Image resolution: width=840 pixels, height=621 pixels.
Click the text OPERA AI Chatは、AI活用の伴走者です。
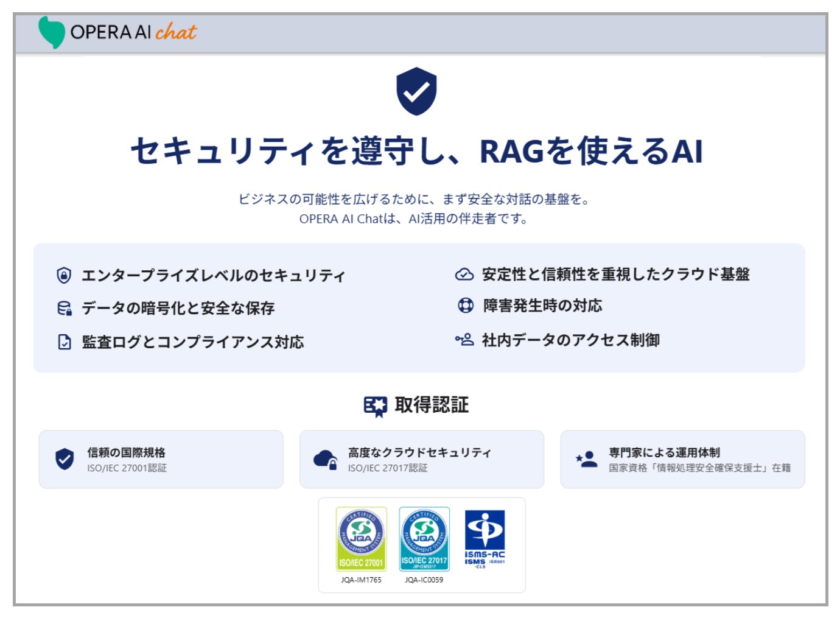pyautogui.click(x=414, y=219)
